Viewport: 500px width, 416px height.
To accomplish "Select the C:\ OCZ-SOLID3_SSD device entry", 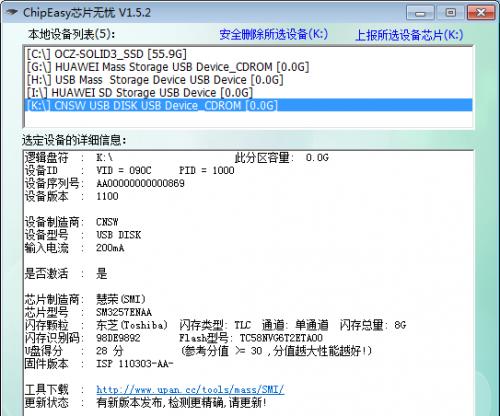I will coord(248,54).
